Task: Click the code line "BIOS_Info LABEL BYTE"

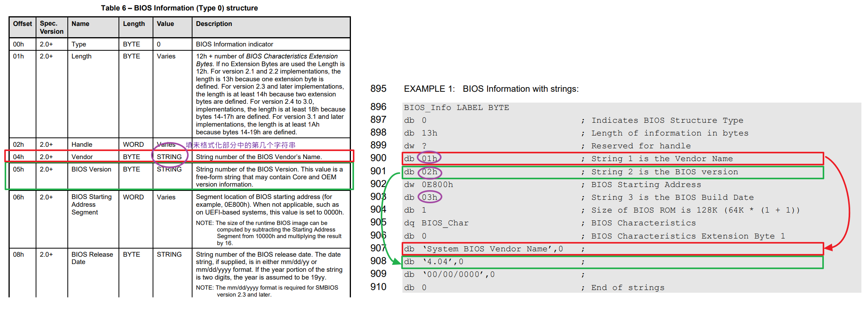Action: [x=456, y=108]
